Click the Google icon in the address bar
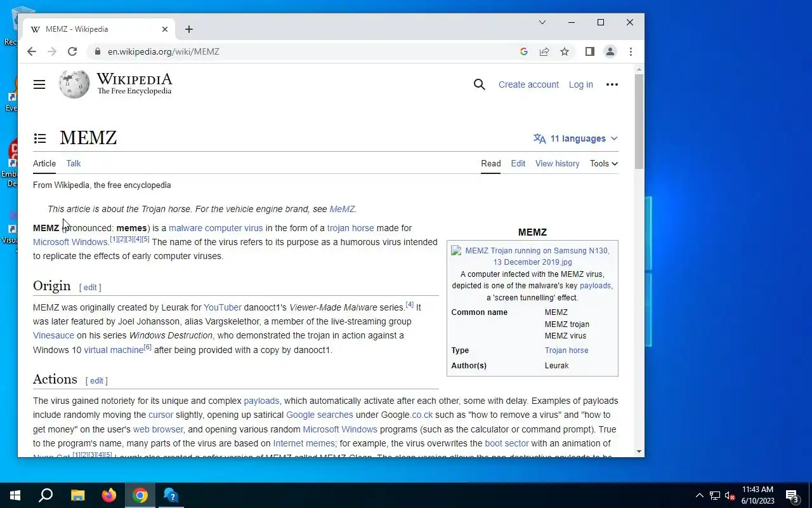 [x=524, y=51]
